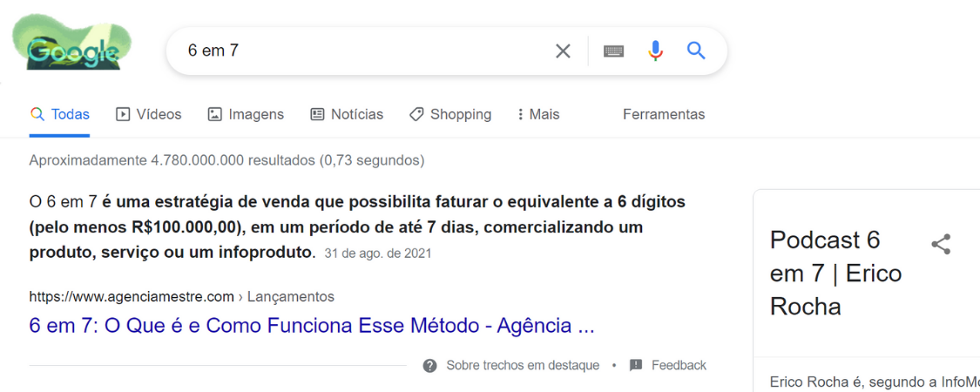980x392 pixels.
Task: Select the Todas results tab
Action: (60, 114)
